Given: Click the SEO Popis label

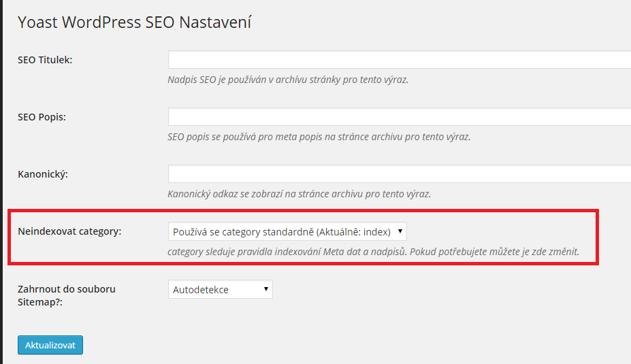Looking at the screenshot, I should point(42,117).
